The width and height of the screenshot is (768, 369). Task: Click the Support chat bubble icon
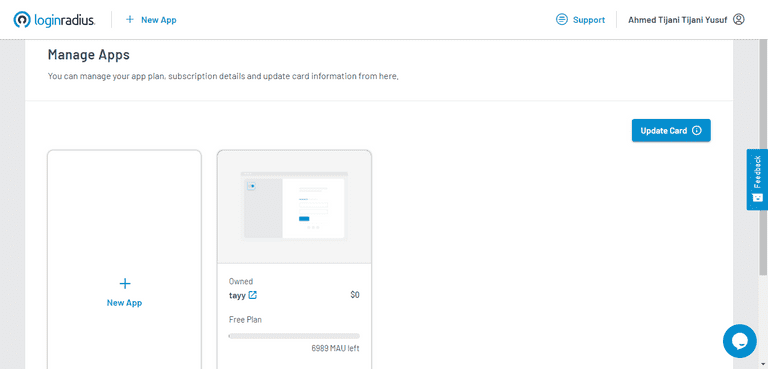click(561, 20)
